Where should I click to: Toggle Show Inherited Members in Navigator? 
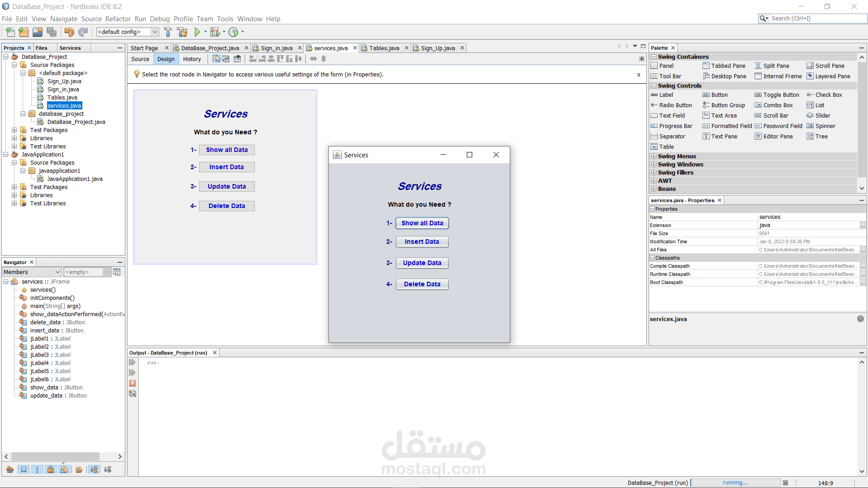[10, 469]
